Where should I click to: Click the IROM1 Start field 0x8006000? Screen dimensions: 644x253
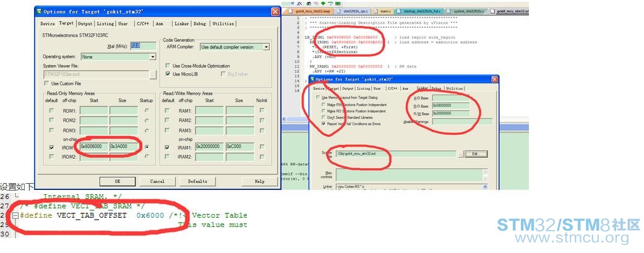(x=94, y=147)
